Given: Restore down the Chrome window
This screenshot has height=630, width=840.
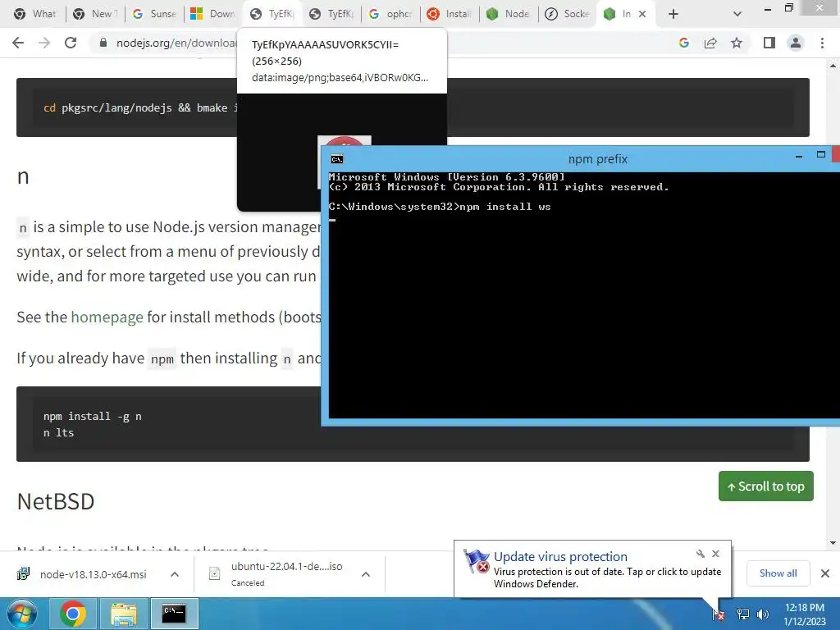Looking at the screenshot, I should pyautogui.click(x=789, y=8).
